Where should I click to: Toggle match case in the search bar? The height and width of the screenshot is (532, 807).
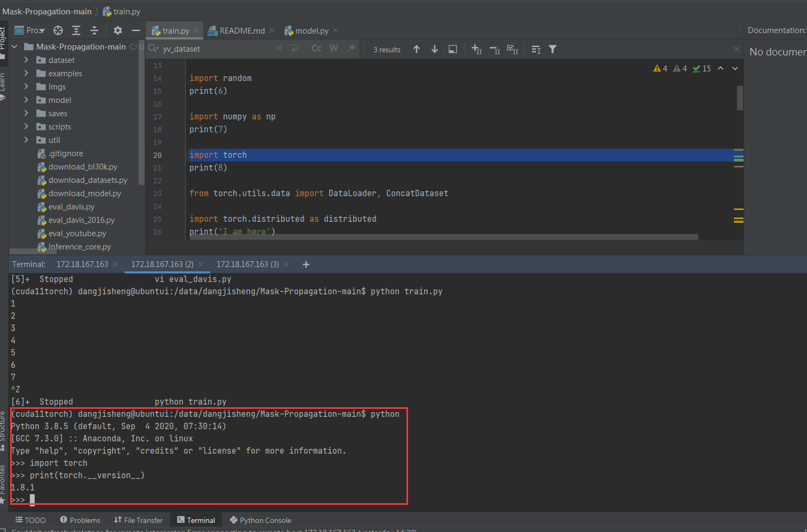[x=316, y=48]
